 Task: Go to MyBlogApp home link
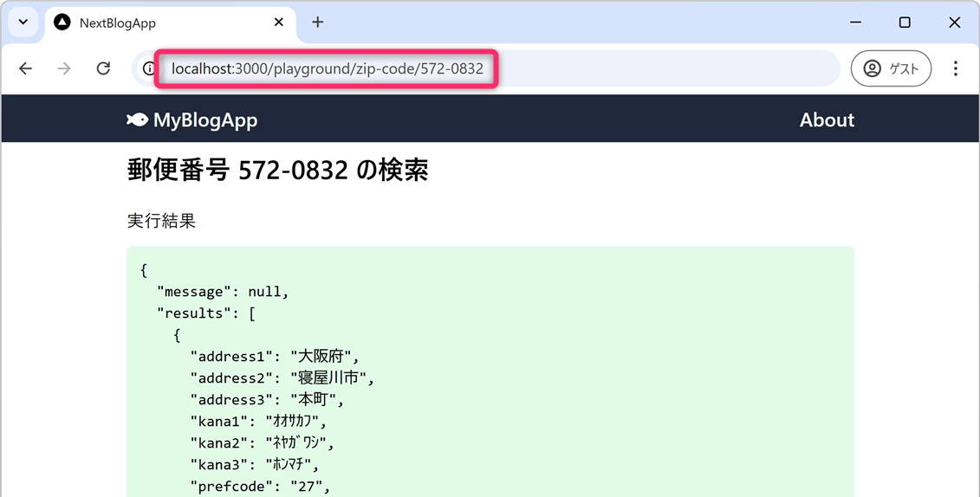pyautogui.click(x=204, y=120)
